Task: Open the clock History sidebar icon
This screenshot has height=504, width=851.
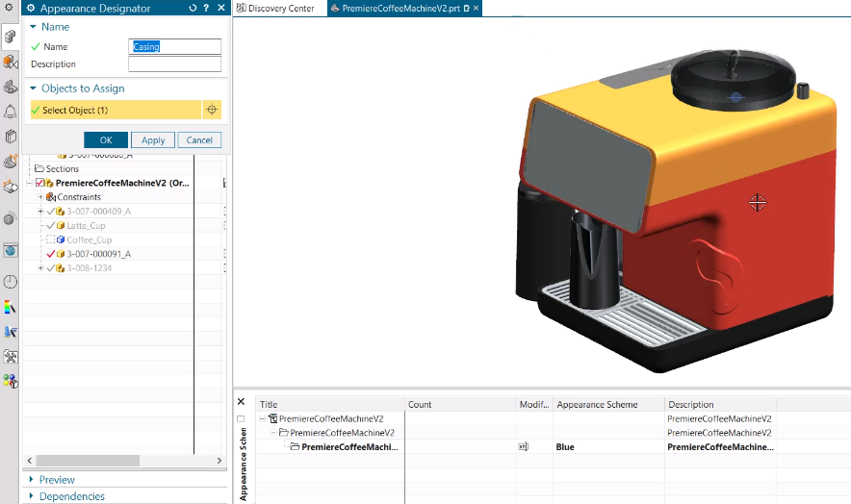Action: tap(11, 282)
